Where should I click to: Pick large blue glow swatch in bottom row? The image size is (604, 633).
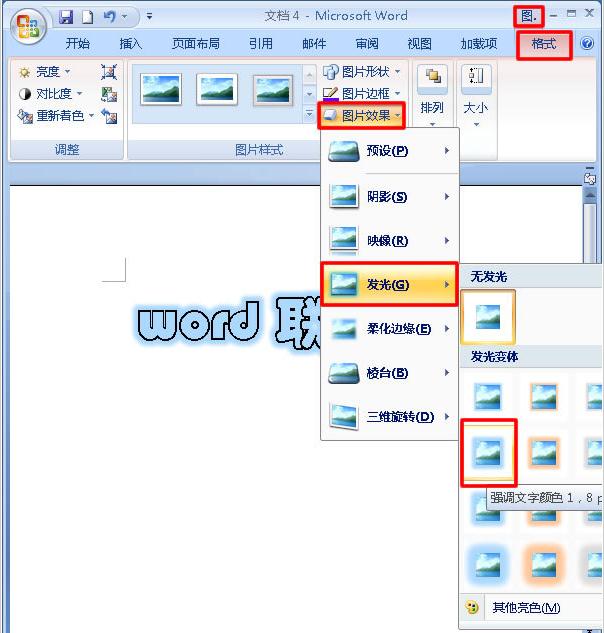pyautogui.click(x=488, y=565)
